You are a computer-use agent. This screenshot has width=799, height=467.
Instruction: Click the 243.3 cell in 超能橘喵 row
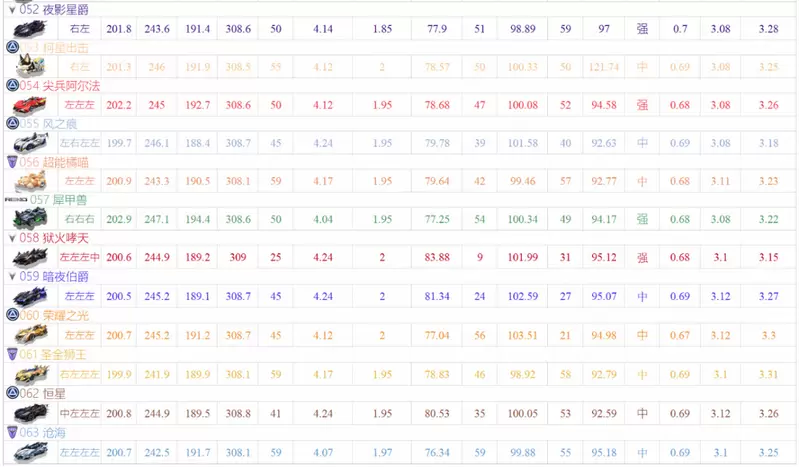click(x=156, y=181)
